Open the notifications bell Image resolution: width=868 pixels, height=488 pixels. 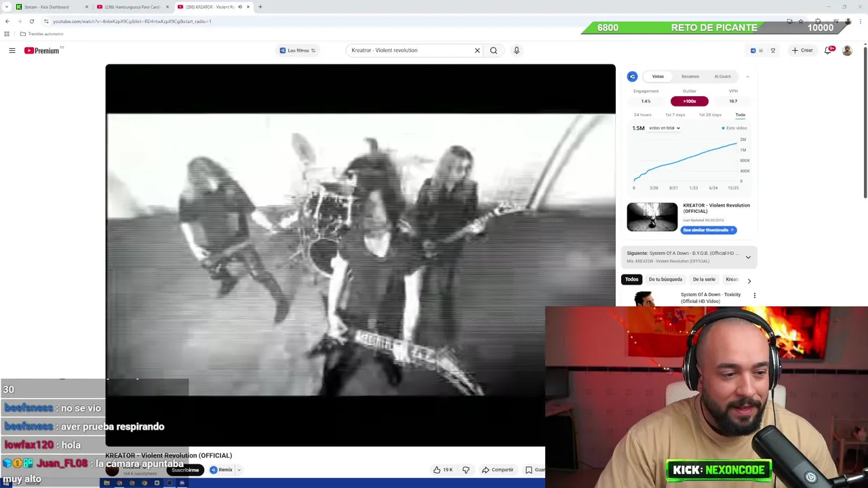[828, 50]
